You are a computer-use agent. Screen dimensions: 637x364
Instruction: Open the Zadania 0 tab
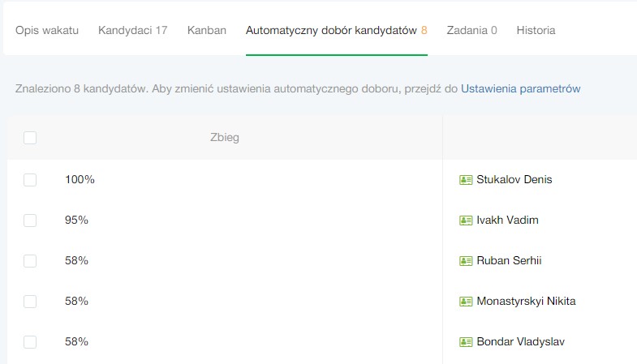click(x=471, y=31)
